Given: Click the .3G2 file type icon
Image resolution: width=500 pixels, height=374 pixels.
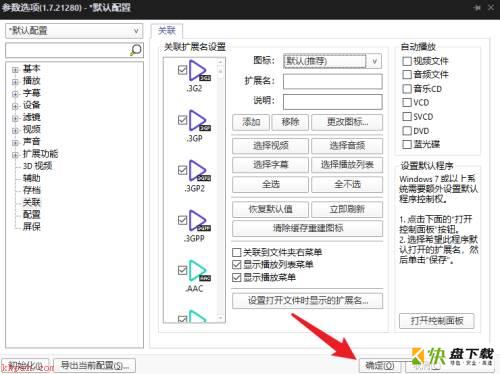Looking at the screenshot, I should pyautogui.click(x=199, y=71).
